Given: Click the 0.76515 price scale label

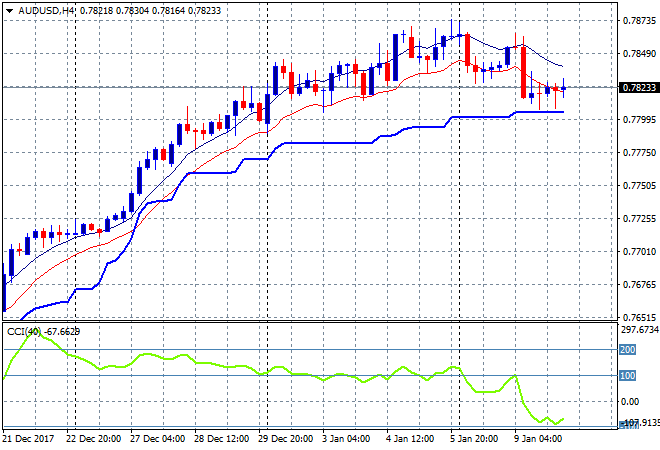Looking at the screenshot, I should point(639,317).
